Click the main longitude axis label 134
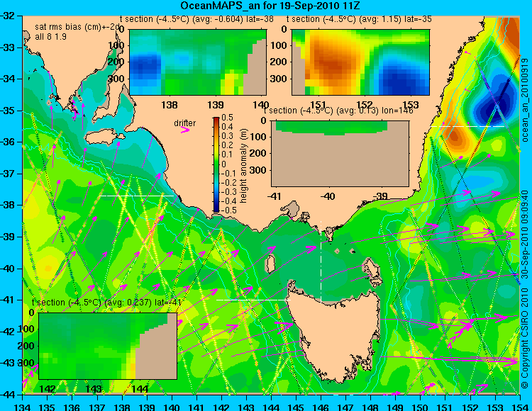The width and height of the screenshot is (532, 411). [x=23, y=407]
